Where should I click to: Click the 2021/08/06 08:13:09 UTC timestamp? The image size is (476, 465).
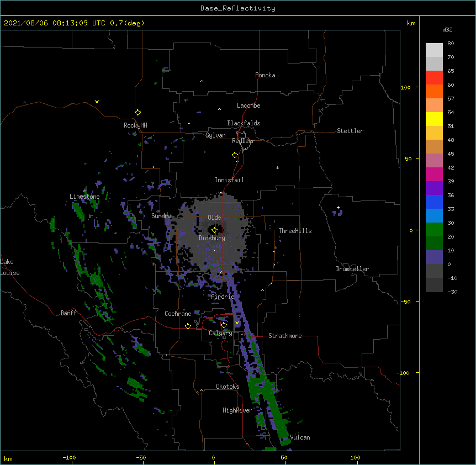point(55,23)
